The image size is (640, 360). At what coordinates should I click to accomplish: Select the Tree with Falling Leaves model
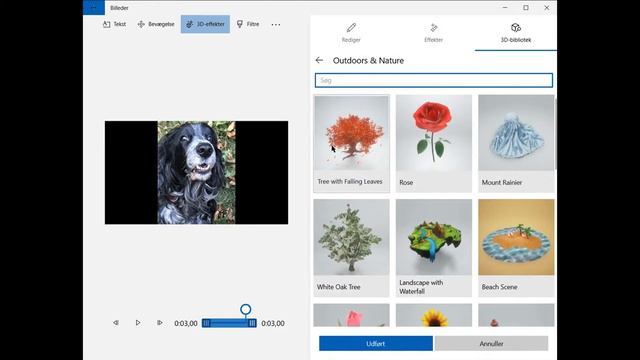tap(351, 143)
